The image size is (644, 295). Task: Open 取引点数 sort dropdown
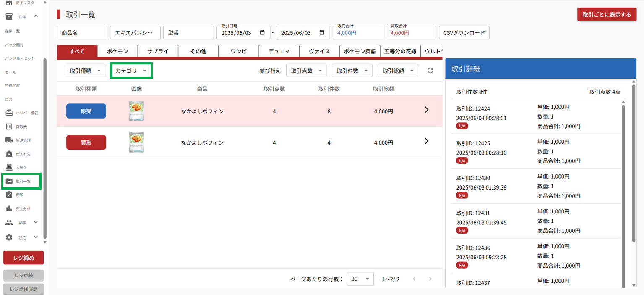click(306, 71)
